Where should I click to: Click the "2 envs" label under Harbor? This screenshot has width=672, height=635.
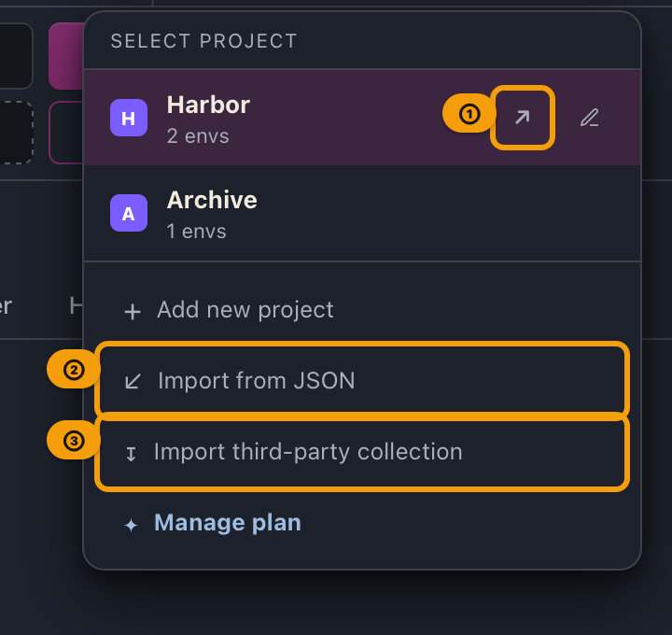[198, 136]
